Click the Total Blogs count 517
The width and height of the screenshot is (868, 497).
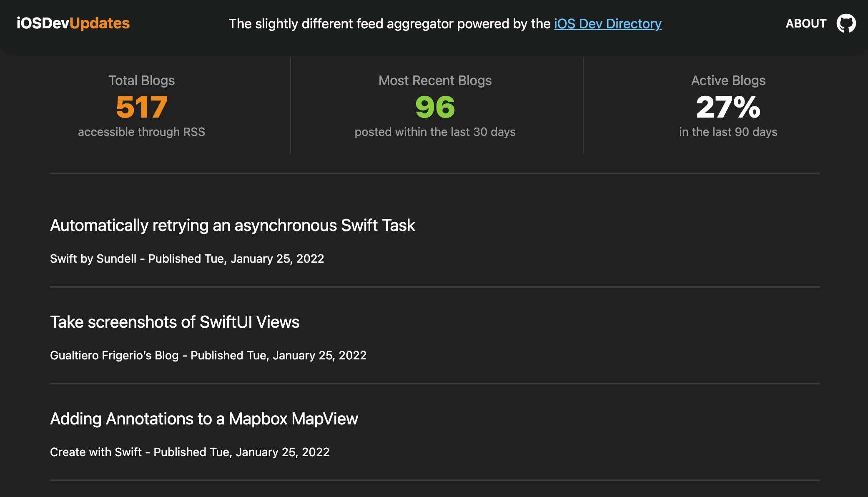click(141, 108)
